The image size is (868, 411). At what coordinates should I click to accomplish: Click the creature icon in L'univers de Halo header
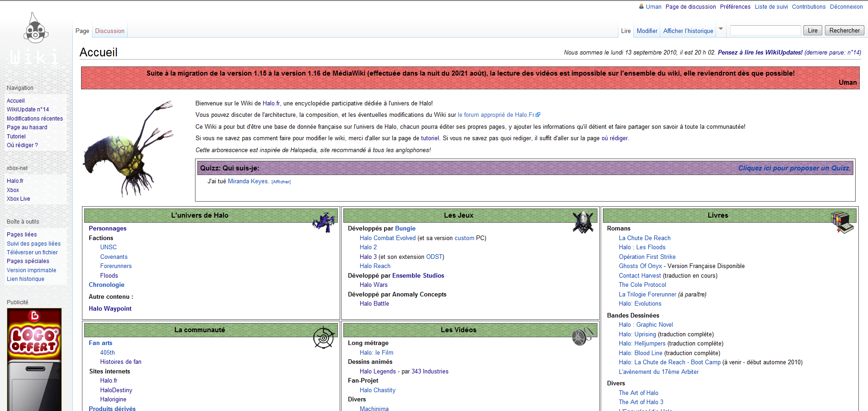(324, 222)
